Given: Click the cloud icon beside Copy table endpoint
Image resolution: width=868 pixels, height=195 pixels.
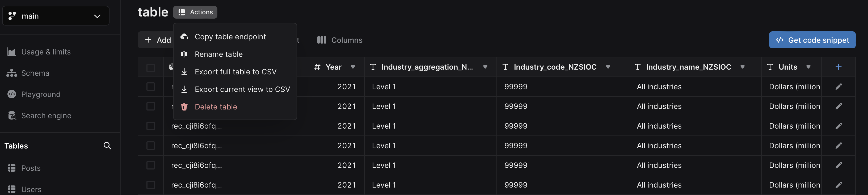Looking at the screenshot, I should (184, 37).
